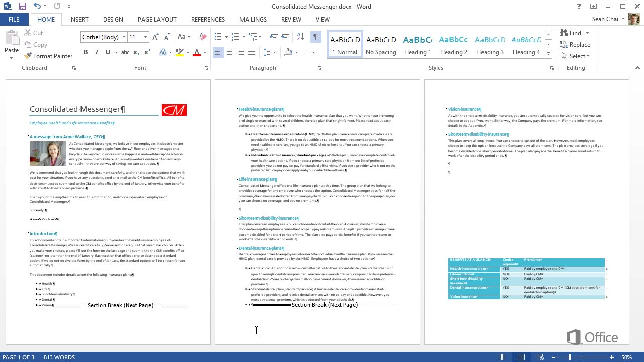Click the Find button
Viewport: 644px width, 362px height.
571,33
